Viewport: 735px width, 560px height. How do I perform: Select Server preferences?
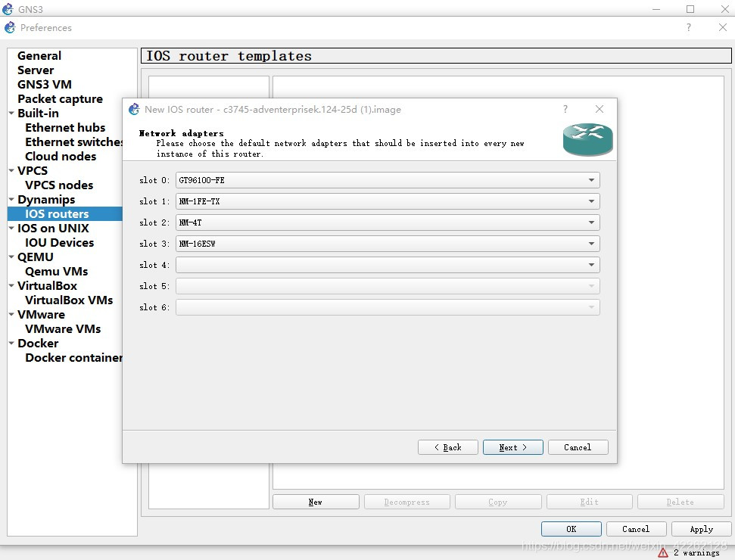[36, 70]
